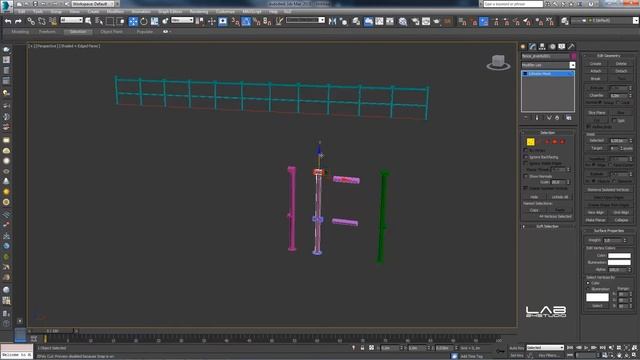Open the selection filter dropdown

click(x=71, y=20)
